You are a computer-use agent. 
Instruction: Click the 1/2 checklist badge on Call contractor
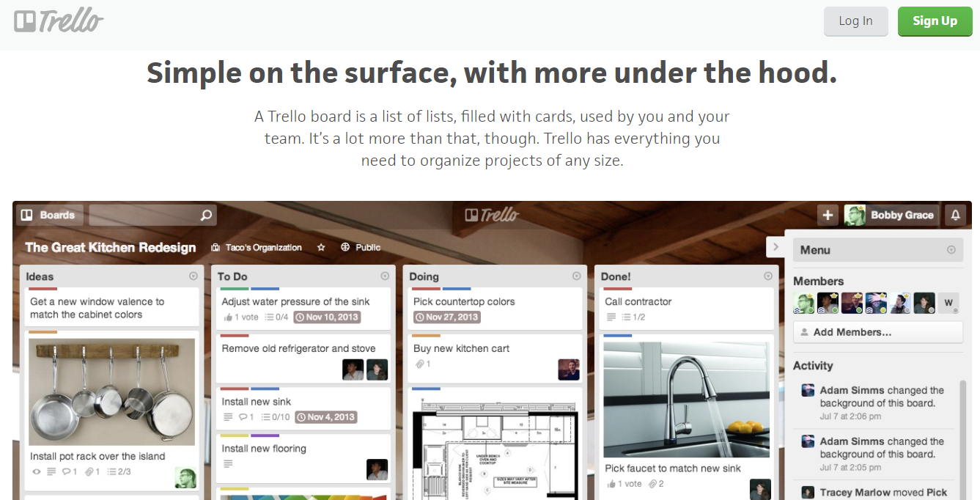pos(633,317)
